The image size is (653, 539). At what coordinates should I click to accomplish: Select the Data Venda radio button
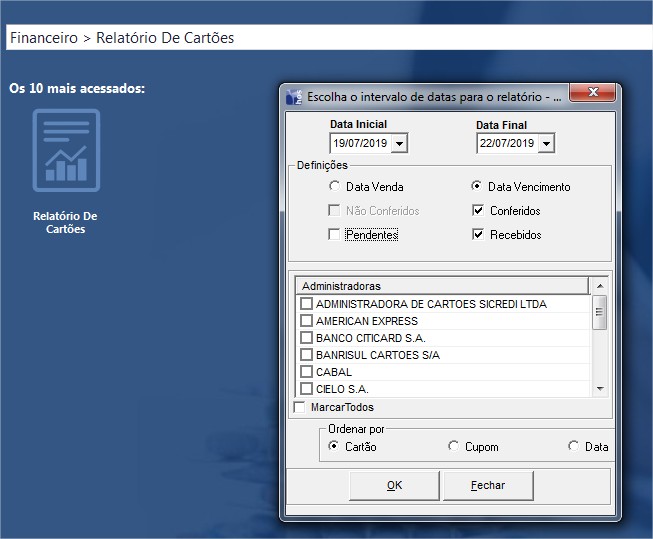coord(334,186)
